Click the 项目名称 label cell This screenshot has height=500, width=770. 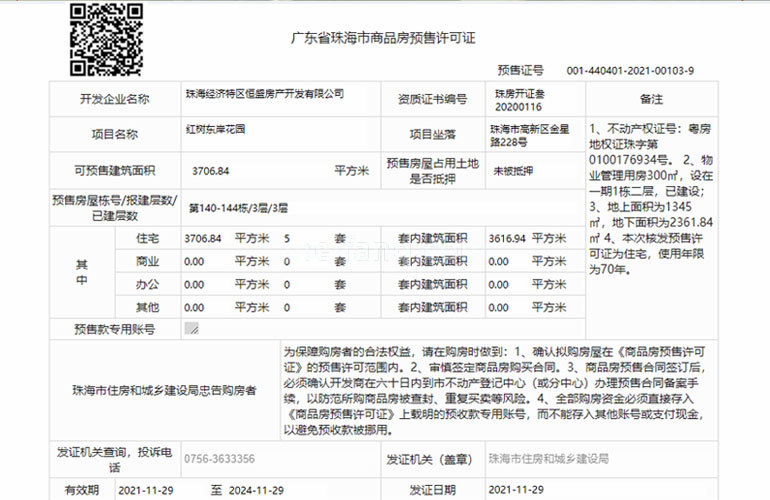pos(115,134)
